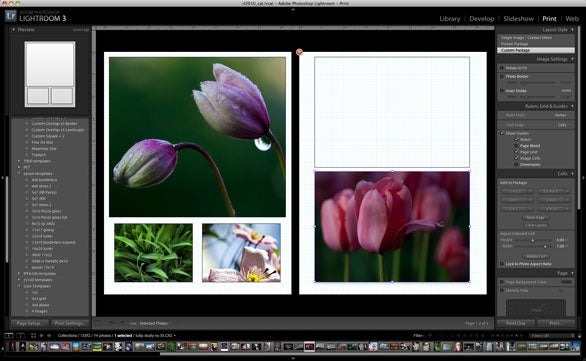This screenshot has height=361, width=586.
Task: Enable Page Background Color checkbox
Action: coord(502,282)
